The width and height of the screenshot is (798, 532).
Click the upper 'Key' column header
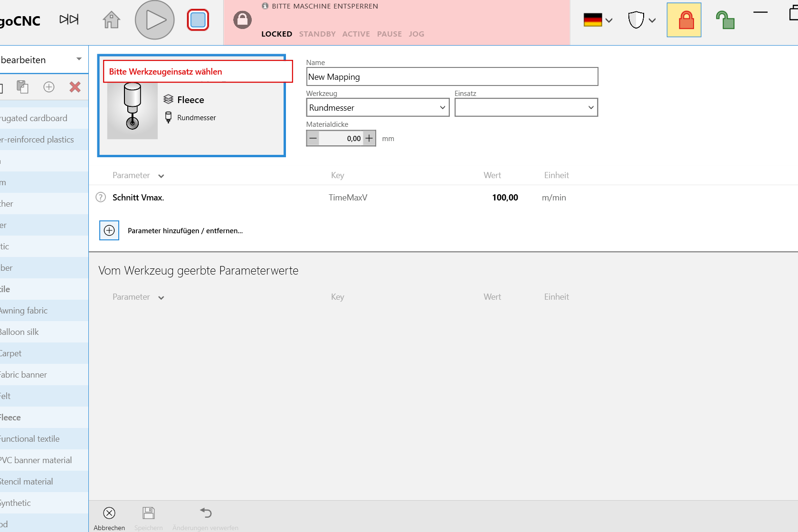tap(338, 175)
